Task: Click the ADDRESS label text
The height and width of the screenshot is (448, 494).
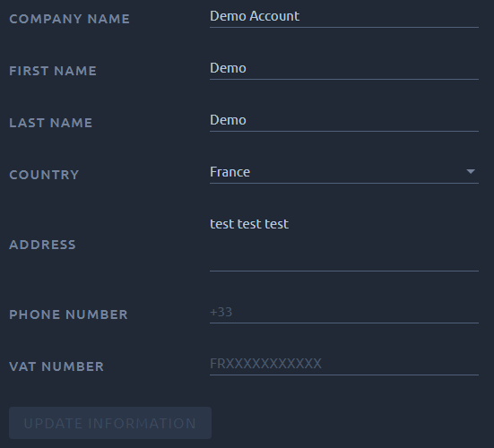Action: [x=42, y=245]
